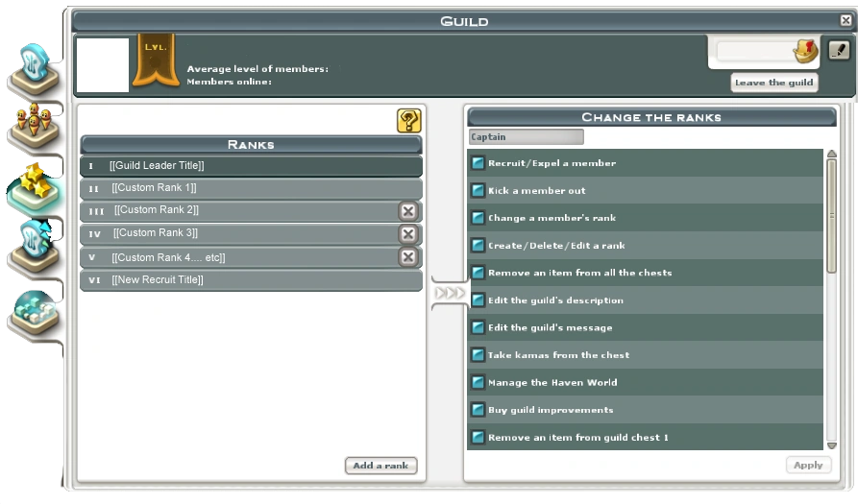The image size is (858, 504).
Task: Delete the [[Custom Rank 2]] rank
Action: [408, 211]
